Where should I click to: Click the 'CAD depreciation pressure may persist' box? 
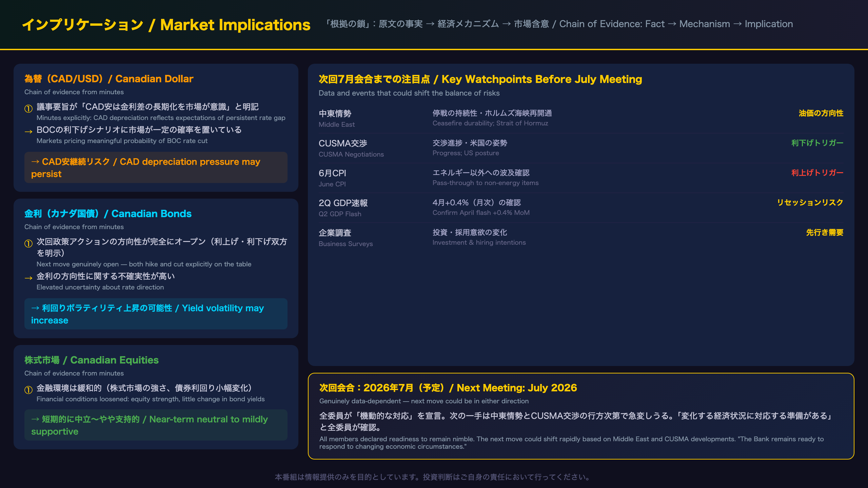156,167
